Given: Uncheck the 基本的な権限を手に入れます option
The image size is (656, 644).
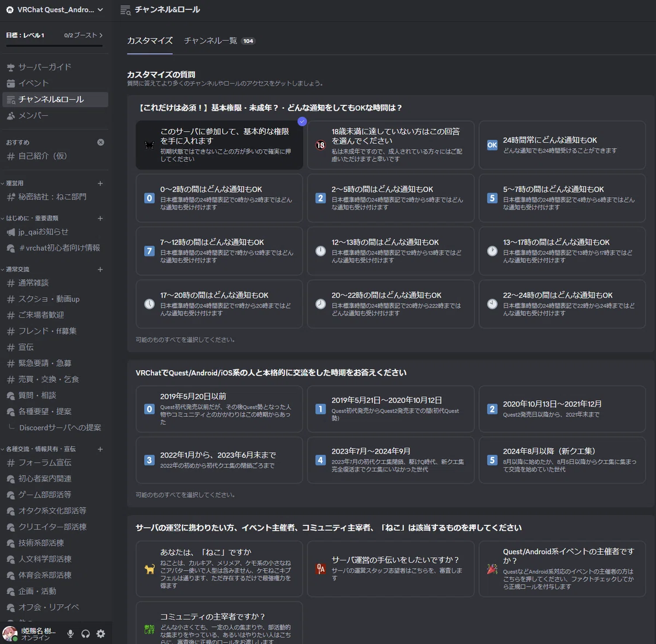Looking at the screenshot, I should (x=219, y=145).
